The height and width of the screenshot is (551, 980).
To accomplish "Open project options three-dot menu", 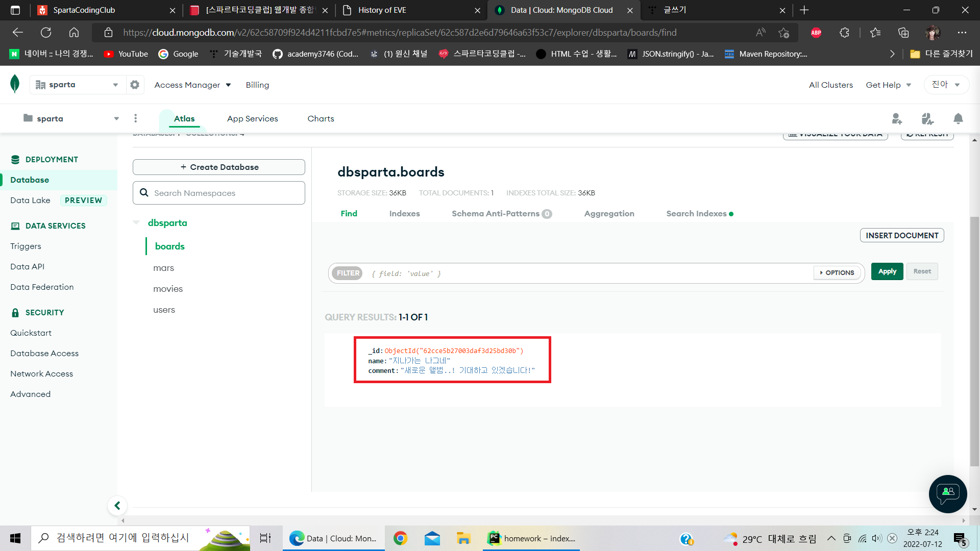I will (135, 118).
